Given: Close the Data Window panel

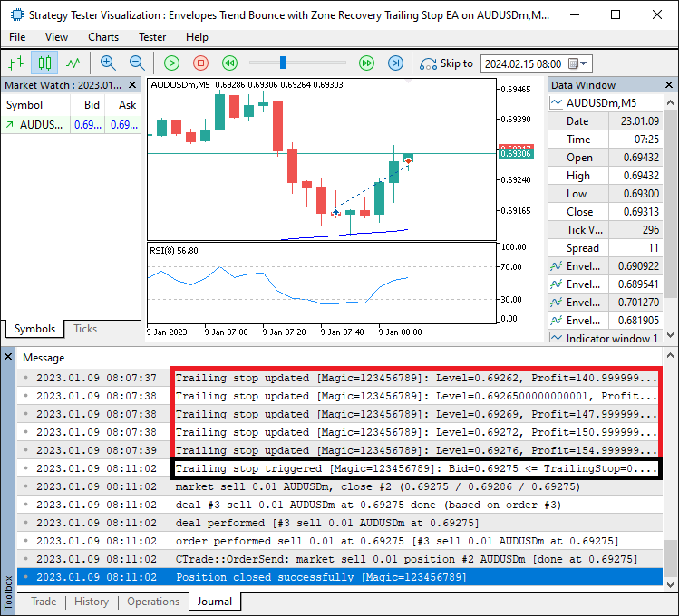Looking at the screenshot, I should coord(669,85).
